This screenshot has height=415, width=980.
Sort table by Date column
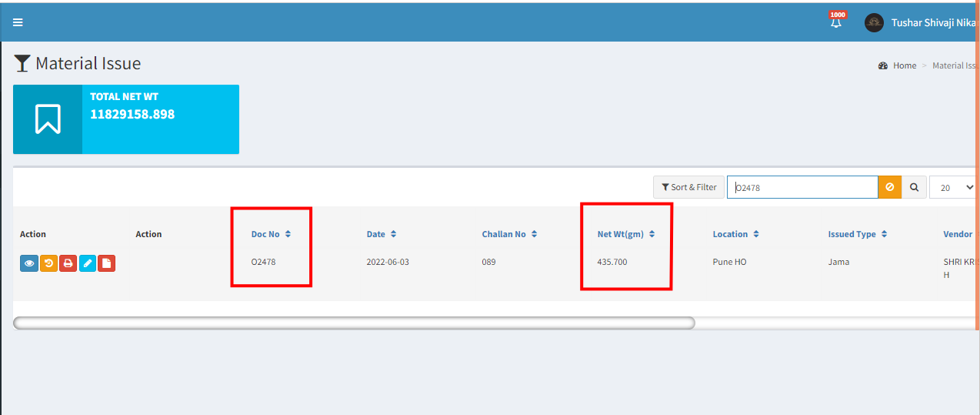(x=381, y=234)
